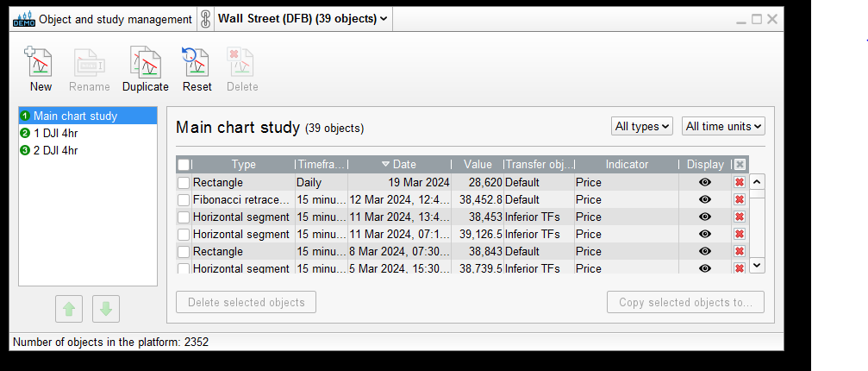Viewport: 868px width, 371px height.
Task: Click the Copy selected objects to button
Action: coord(685,302)
